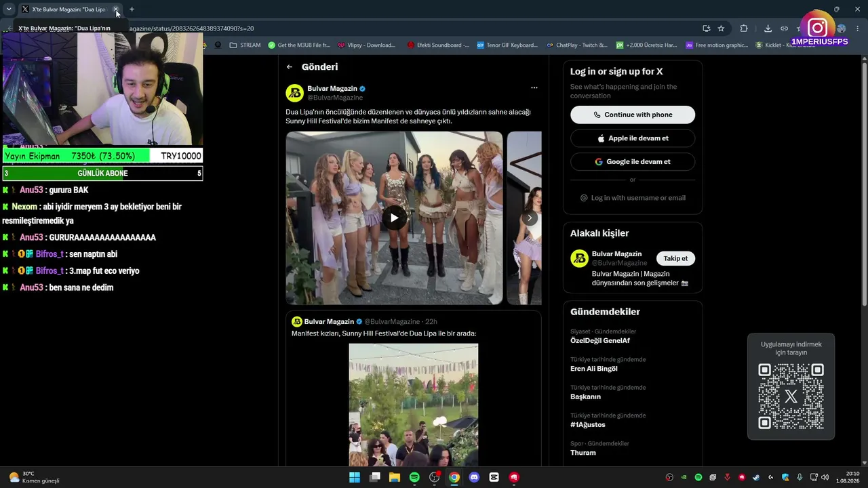Open the Tenor GIF Keyboard bookmark
Viewport: 868px width, 488px height.
tap(507, 45)
